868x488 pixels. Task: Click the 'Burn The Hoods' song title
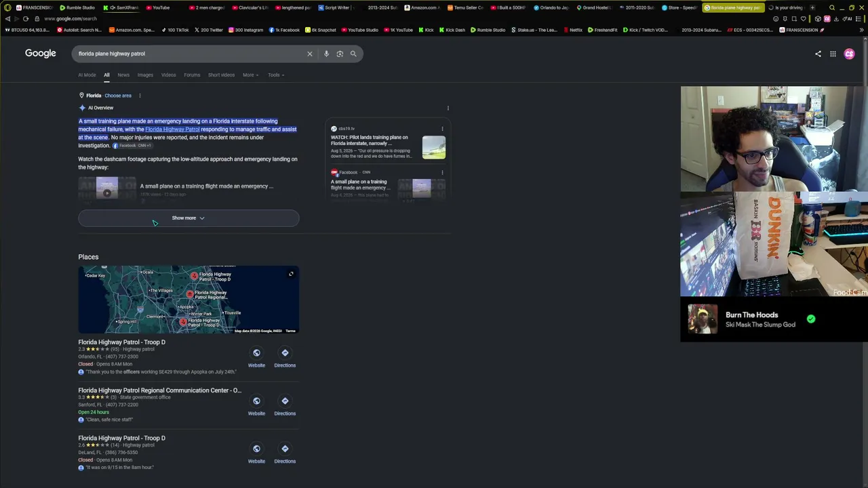752,315
